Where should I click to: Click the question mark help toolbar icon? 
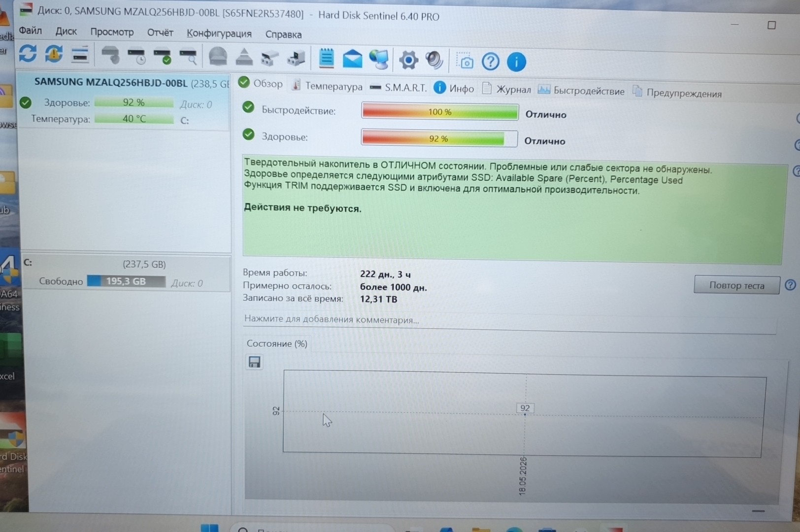point(491,62)
